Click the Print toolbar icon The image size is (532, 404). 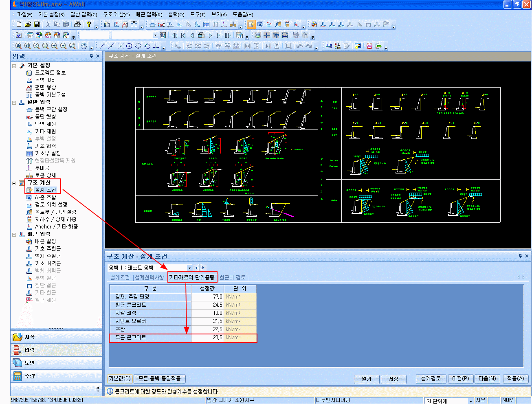(x=77, y=25)
